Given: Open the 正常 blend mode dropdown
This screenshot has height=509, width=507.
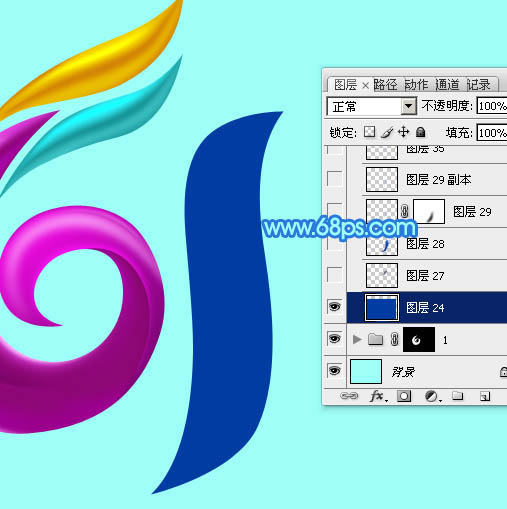Looking at the screenshot, I should pyautogui.click(x=371, y=106).
